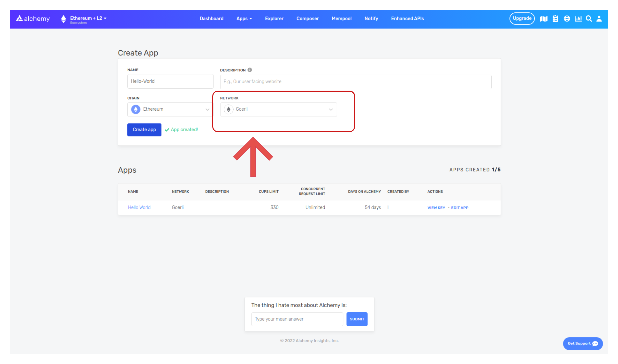Click VIEW KEY for Hello World
This screenshot has width=618, height=364.
click(x=436, y=208)
